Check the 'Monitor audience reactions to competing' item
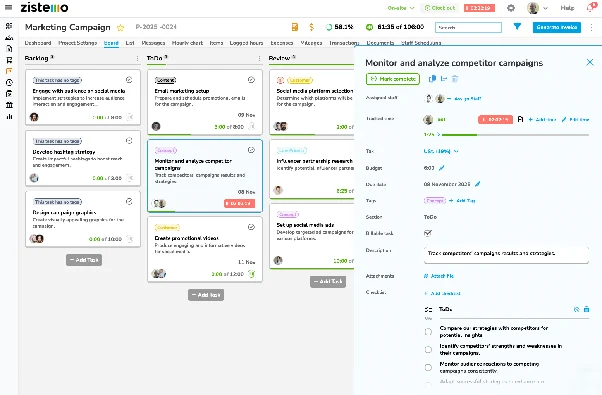Image resolution: width=602 pixels, height=395 pixels. (x=428, y=367)
